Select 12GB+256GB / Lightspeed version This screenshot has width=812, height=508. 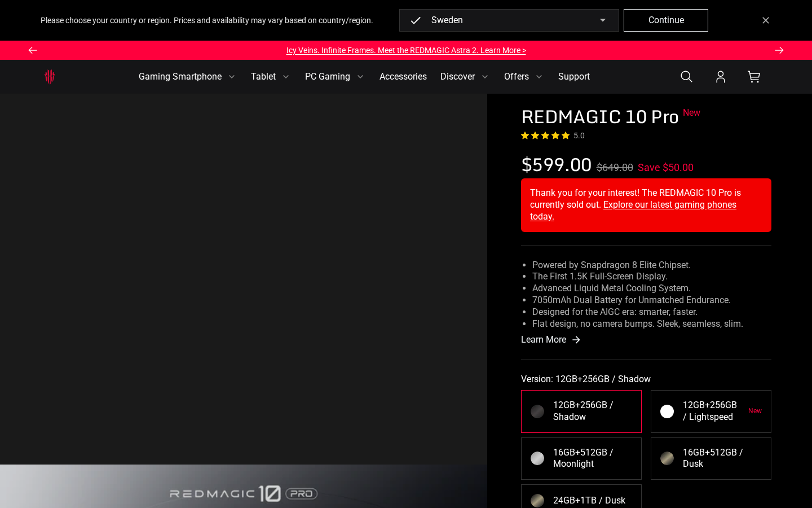(x=711, y=411)
